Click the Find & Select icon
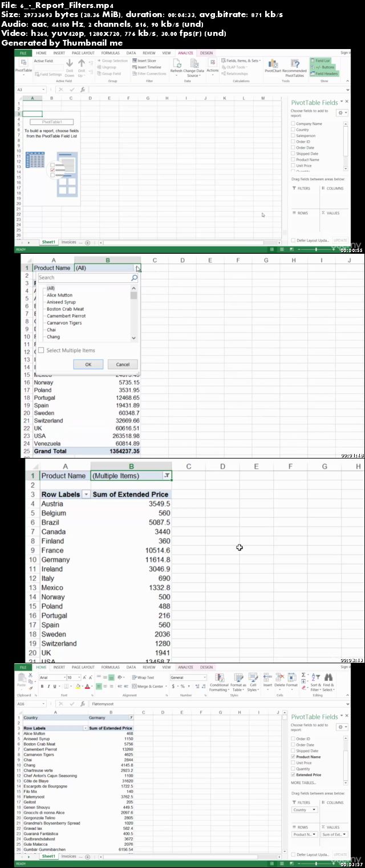 coord(328,678)
